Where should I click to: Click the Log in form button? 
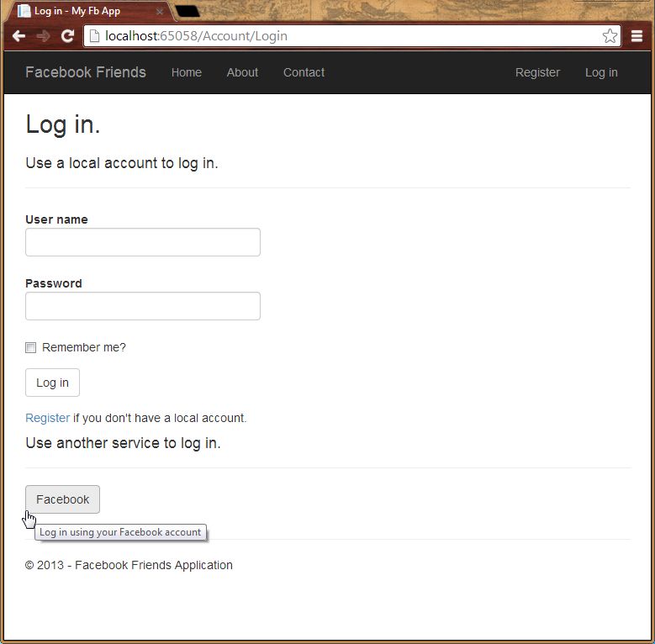point(52,383)
